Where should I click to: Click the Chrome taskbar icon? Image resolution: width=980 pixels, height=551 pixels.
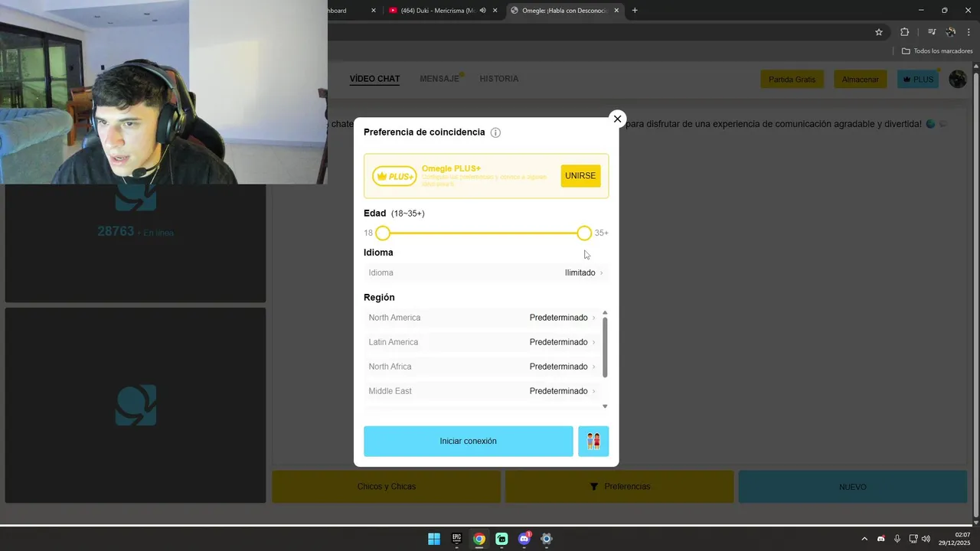(x=479, y=539)
